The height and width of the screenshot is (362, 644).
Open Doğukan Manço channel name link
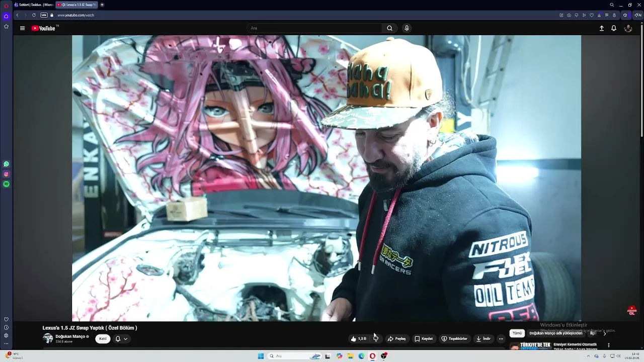point(70,336)
